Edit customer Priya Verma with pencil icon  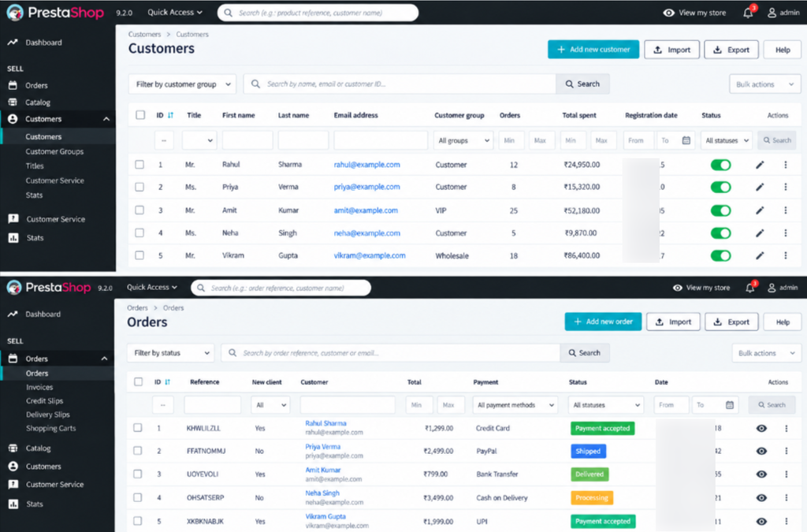tap(760, 187)
